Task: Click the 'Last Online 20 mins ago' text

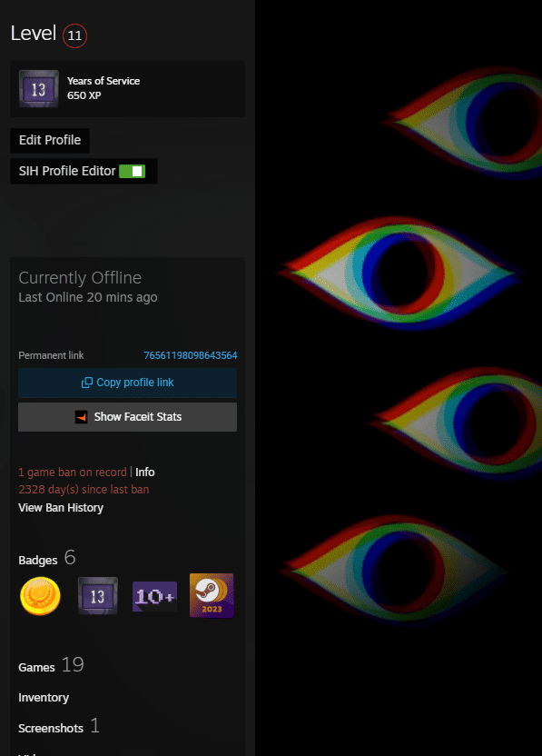Action: pos(88,297)
